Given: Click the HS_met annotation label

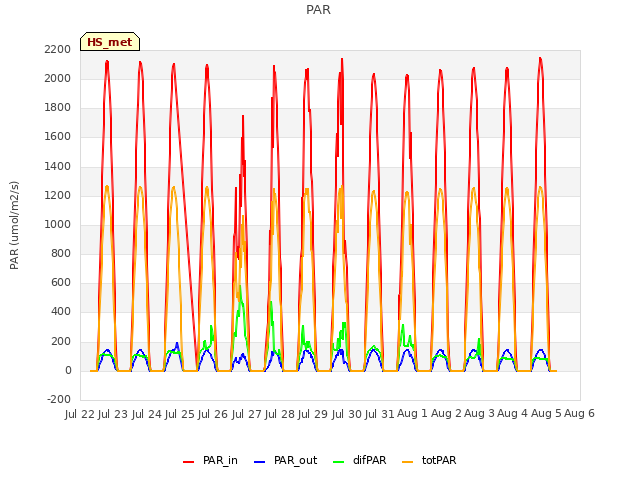Looking at the screenshot, I should pyautogui.click(x=110, y=42).
